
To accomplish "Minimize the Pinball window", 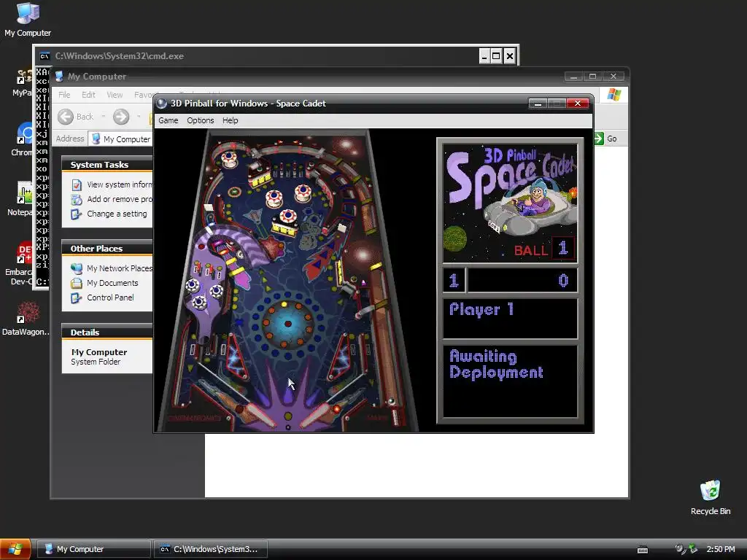I will pos(538,104).
